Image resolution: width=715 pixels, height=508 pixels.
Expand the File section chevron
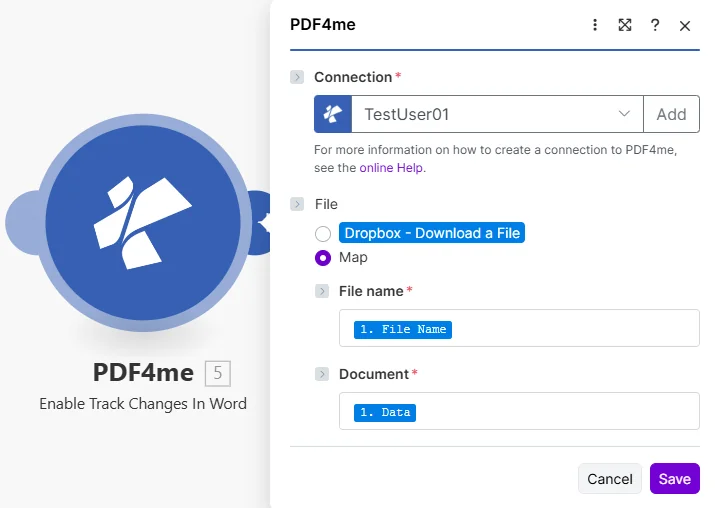tap(297, 204)
